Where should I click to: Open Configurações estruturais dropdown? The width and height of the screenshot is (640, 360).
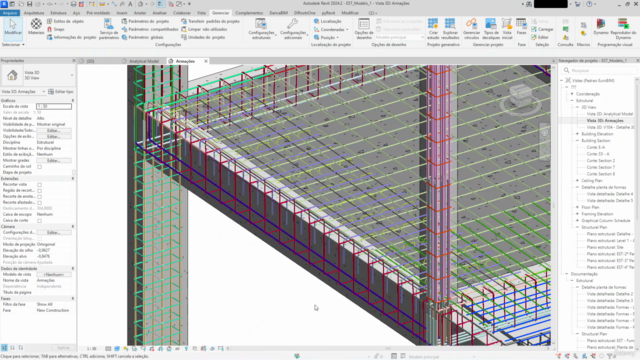point(261,29)
